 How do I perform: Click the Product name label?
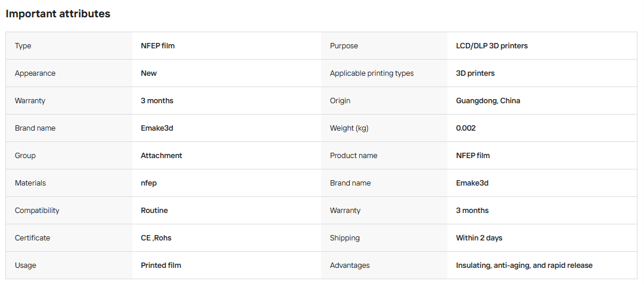354,156
